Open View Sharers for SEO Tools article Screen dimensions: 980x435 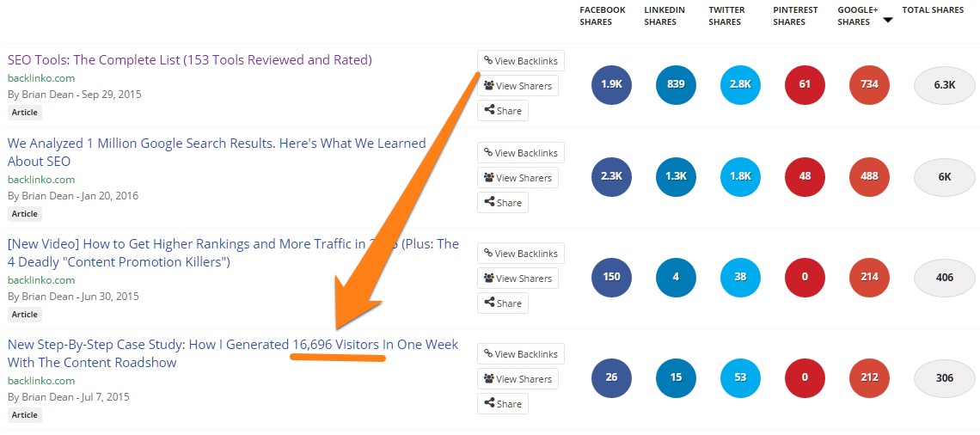pos(518,86)
